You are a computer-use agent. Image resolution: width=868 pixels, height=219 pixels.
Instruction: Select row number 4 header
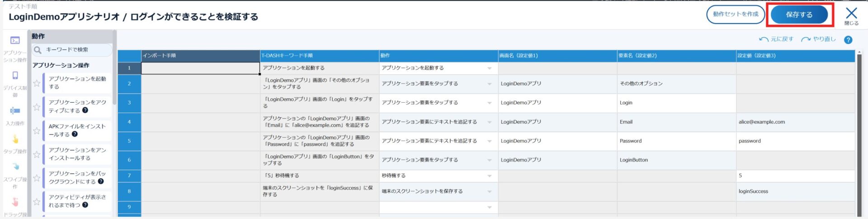coord(129,122)
